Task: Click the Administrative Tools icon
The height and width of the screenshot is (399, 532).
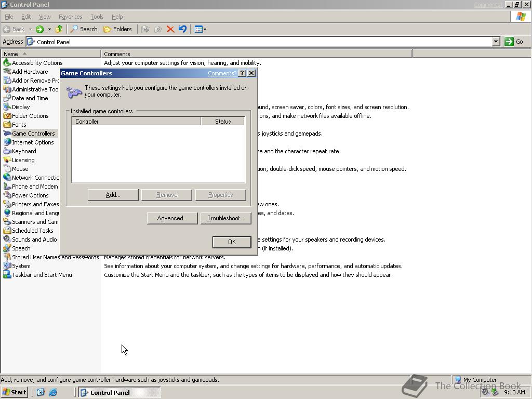Action: click(x=7, y=89)
